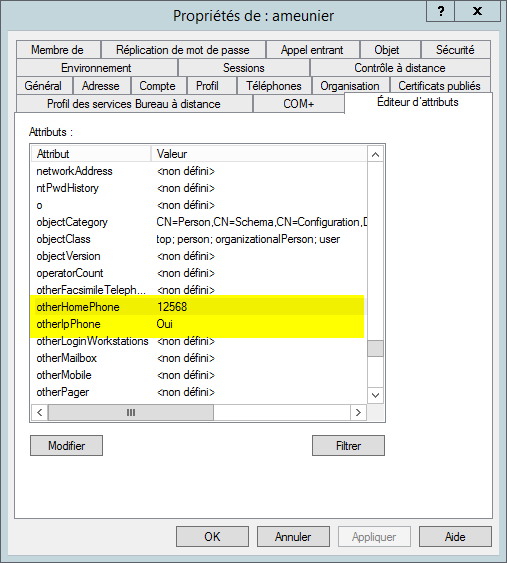Click the horizontal scroll right arrow
The width and height of the screenshot is (507, 563).
pos(358,412)
